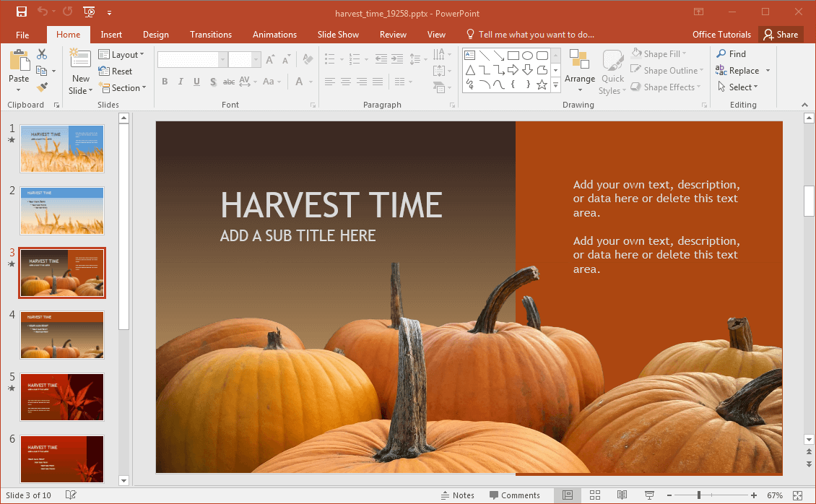Cut selection with the scissors icon
The width and height of the screenshot is (816, 504).
42,54
